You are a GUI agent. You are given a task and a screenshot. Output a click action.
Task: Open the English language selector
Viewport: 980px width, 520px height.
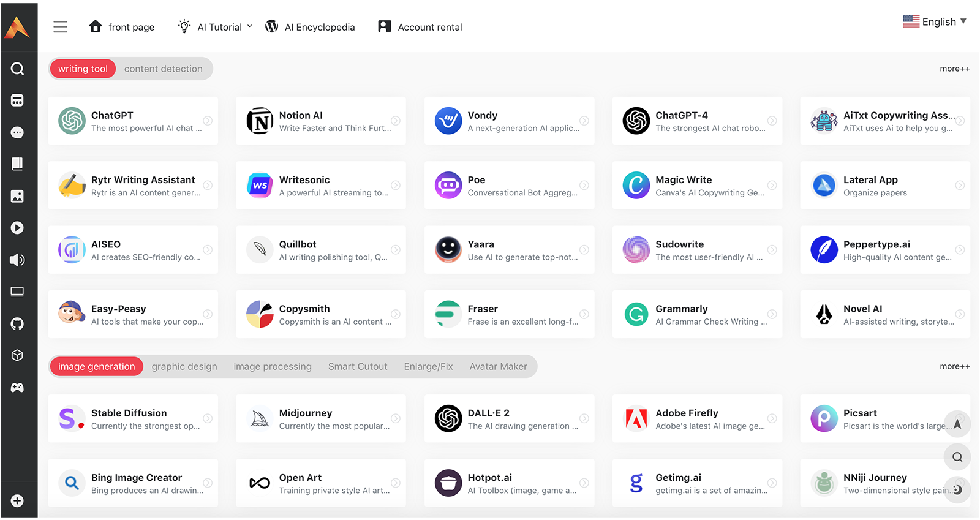coord(935,22)
